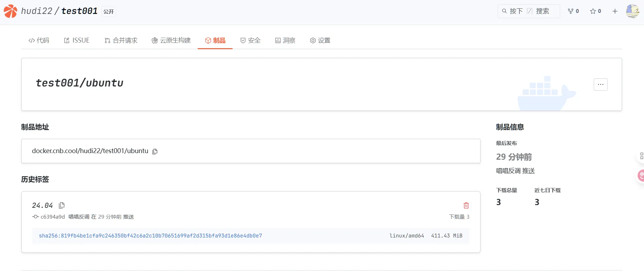Viewport: 644px width, 272px height.
Task: Select the 制品 tab
Action: point(215,40)
